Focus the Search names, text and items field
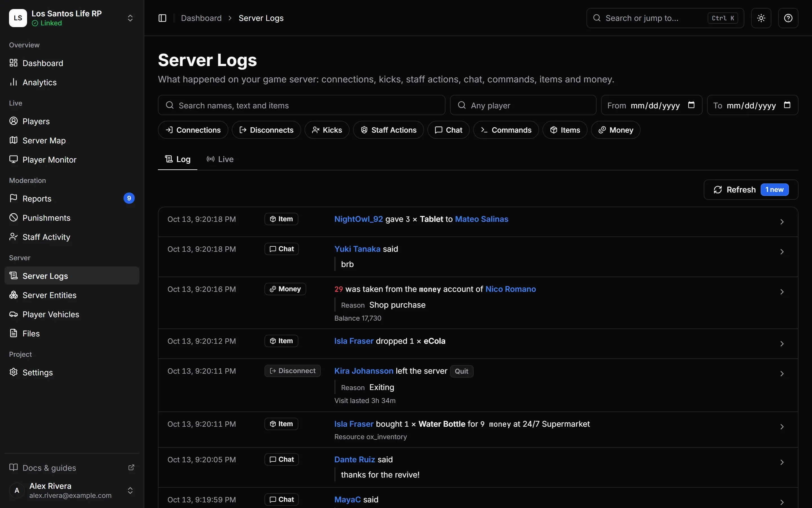The image size is (812, 508). click(x=302, y=105)
